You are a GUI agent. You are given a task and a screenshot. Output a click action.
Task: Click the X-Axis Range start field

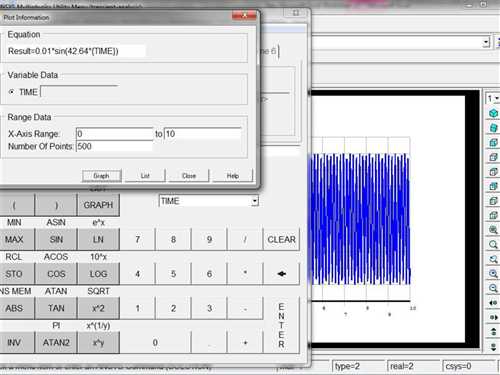[x=114, y=134]
